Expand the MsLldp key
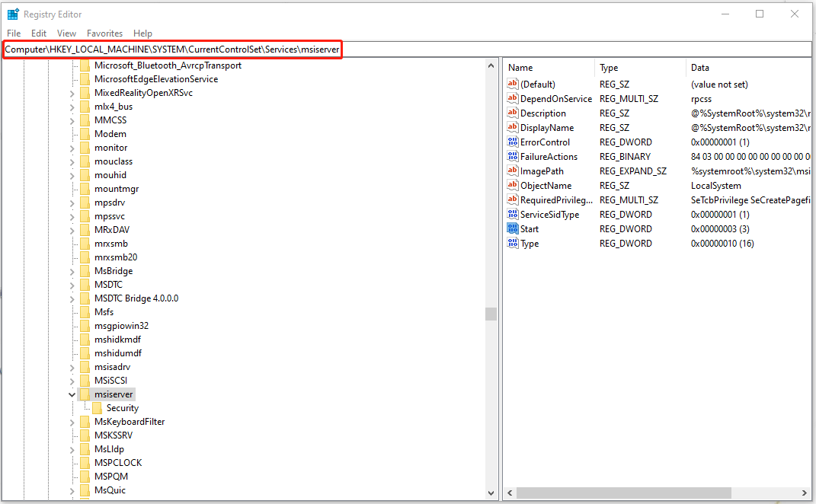816x504 pixels. (72, 449)
